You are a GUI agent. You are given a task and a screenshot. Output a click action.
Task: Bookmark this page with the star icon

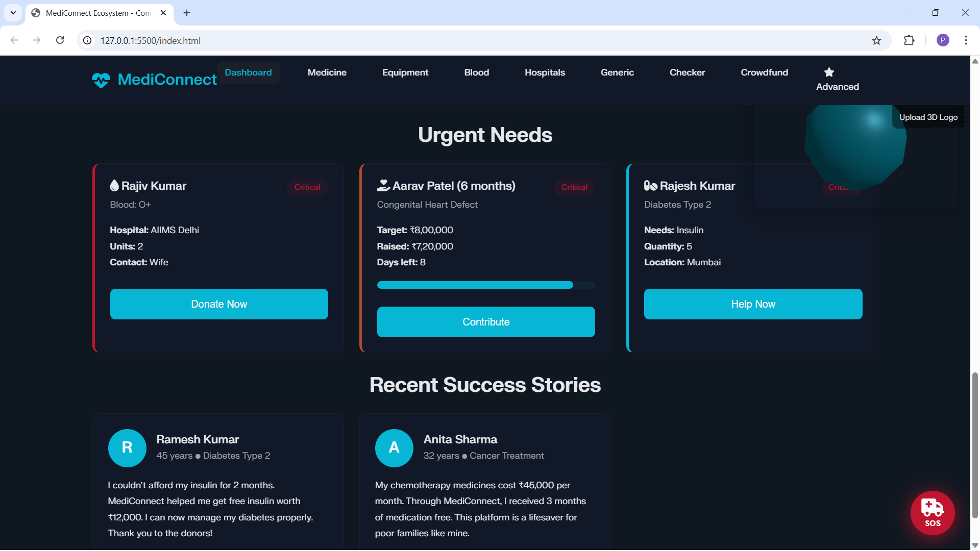coord(876,41)
